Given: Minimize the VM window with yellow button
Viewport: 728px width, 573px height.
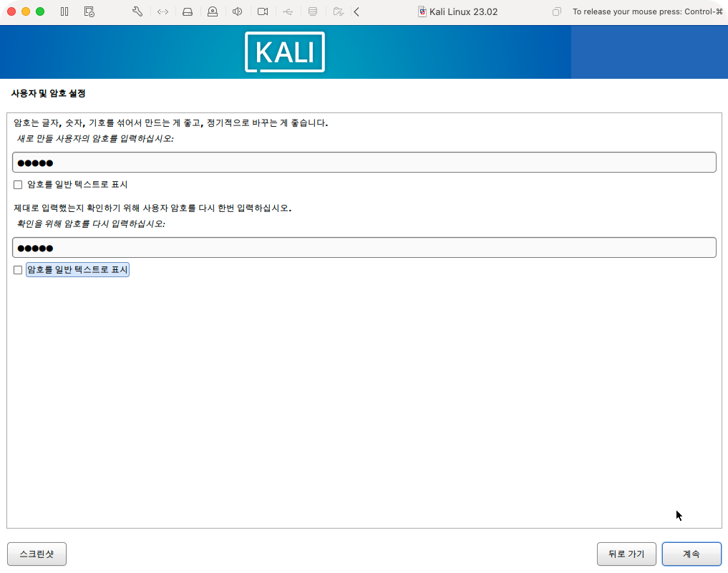Looking at the screenshot, I should coord(26,11).
